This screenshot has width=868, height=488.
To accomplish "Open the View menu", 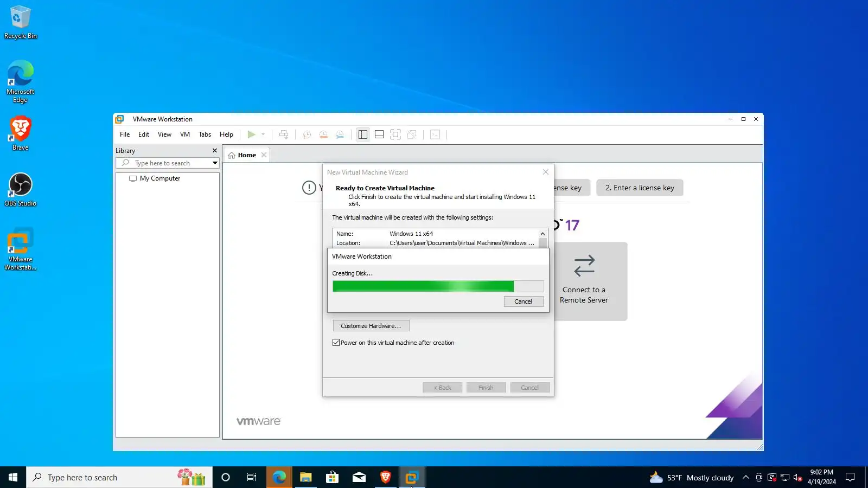I will click(x=164, y=134).
